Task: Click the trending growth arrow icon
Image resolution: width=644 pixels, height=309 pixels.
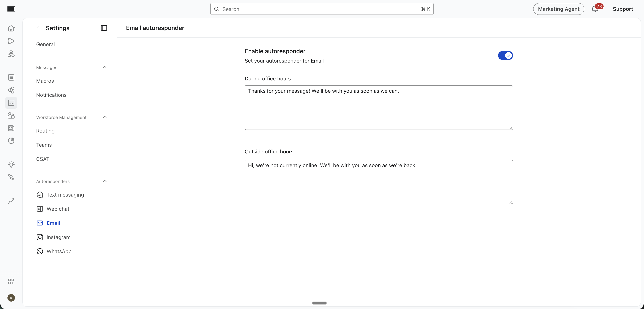Action: pos(11,201)
